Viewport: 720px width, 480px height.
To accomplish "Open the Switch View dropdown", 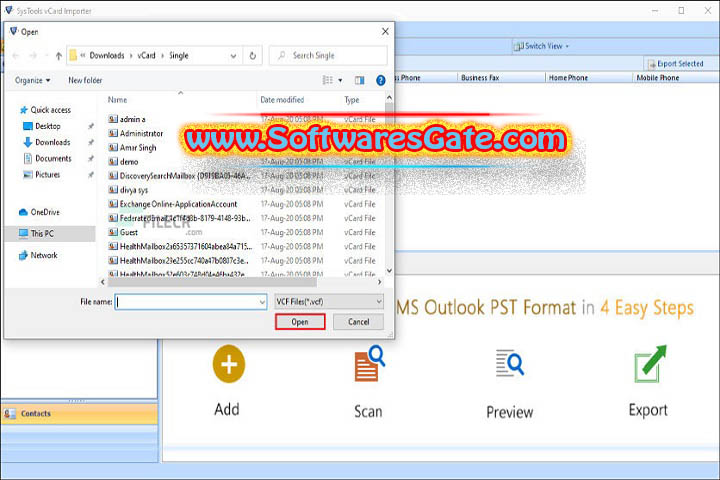I will pos(541,46).
